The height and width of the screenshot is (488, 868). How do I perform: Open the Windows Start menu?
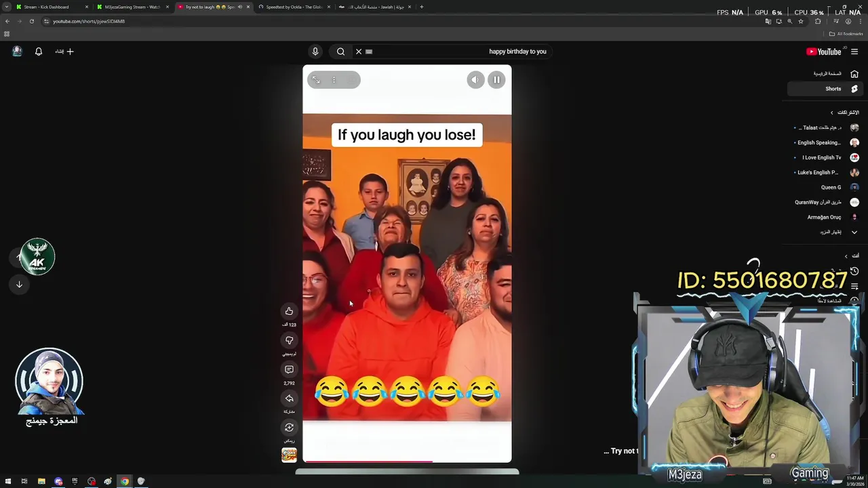(7, 481)
